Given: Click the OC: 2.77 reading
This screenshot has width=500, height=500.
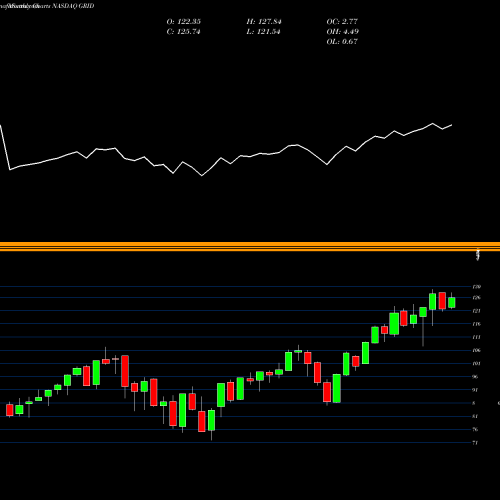Looking at the screenshot, I should click(342, 22).
